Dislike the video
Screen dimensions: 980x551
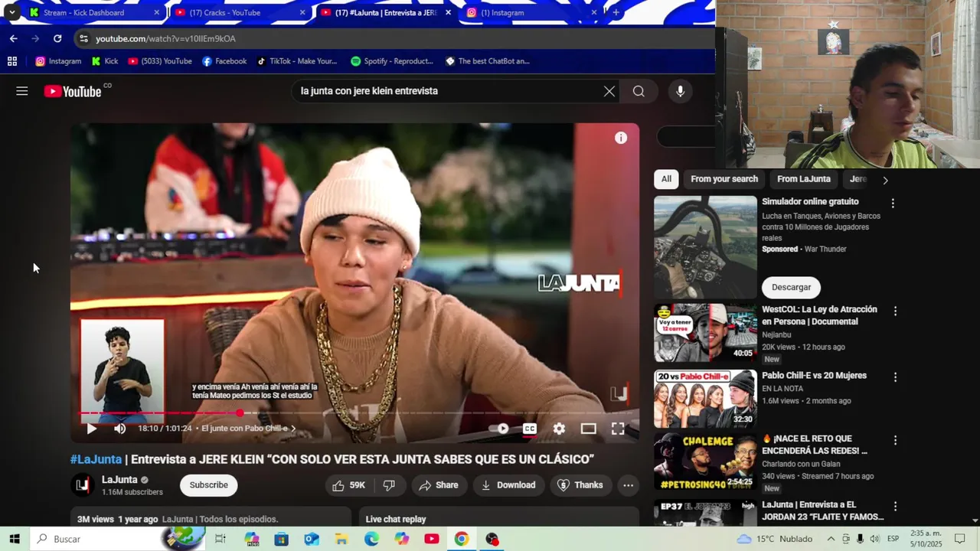click(x=389, y=485)
